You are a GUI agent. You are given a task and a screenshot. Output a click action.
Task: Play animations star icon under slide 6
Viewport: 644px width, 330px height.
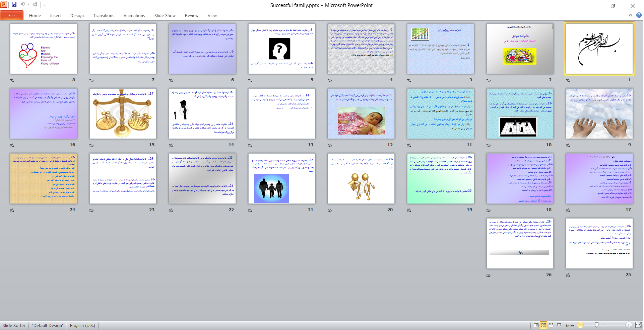pos(171,80)
